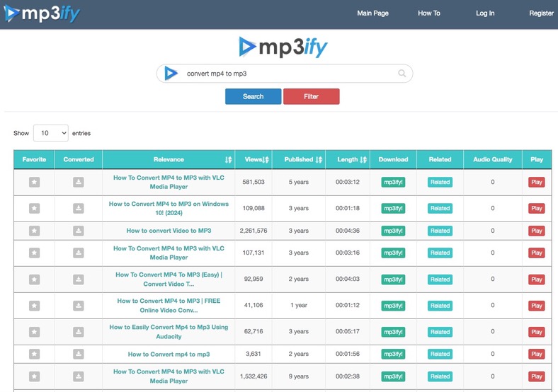Play the 00:03:12 length video
Viewport: 558px width, 392px height.
[x=536, y=182]
